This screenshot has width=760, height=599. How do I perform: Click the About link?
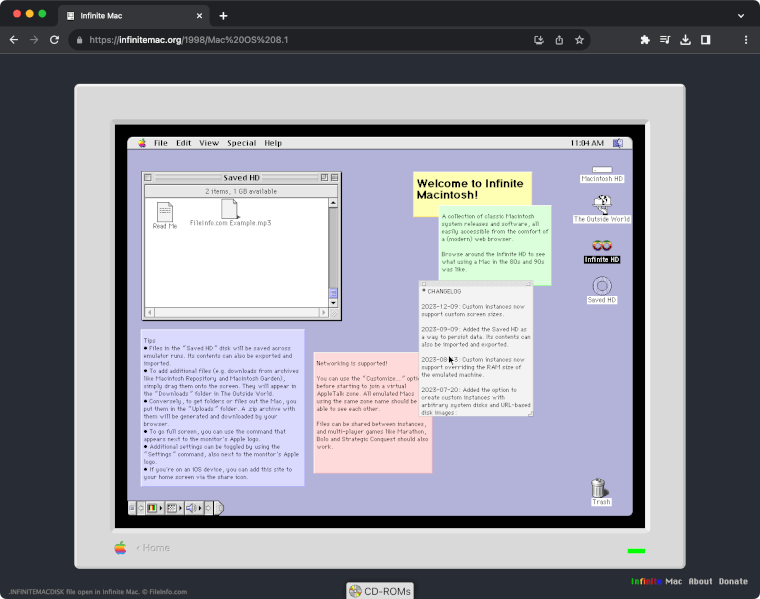[700, 581]
